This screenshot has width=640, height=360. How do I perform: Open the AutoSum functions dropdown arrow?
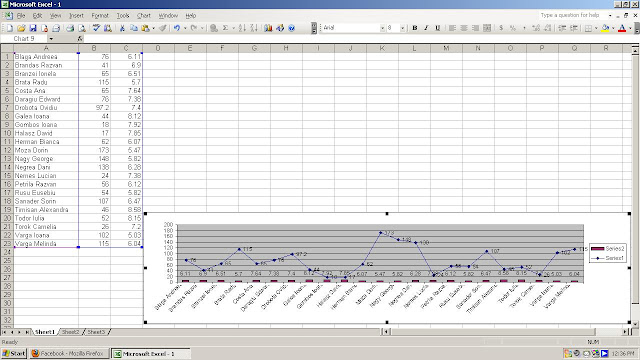(233, 28)
